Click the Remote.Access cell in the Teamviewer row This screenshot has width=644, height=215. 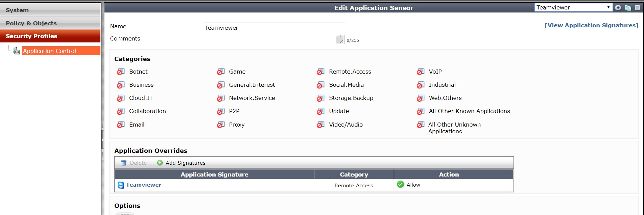coord(354,186)
